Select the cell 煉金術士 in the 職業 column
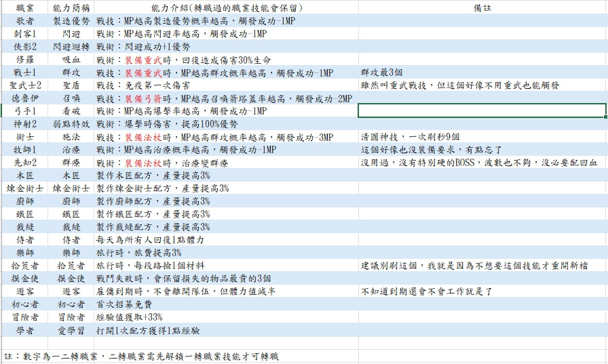Viewport: 608px width, 364px height. (x=25, y=188)
